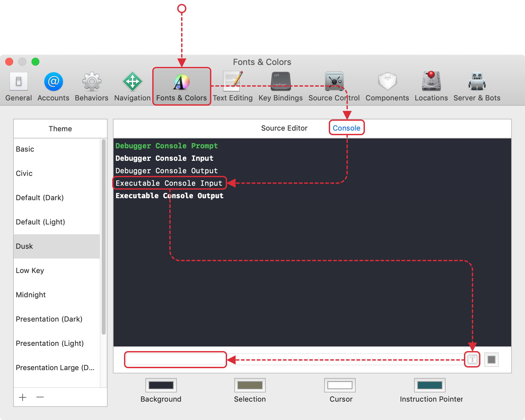Select the Presentation (Dark) theme
This screenshot has height=420, width=525.
[x=57, y=319]
